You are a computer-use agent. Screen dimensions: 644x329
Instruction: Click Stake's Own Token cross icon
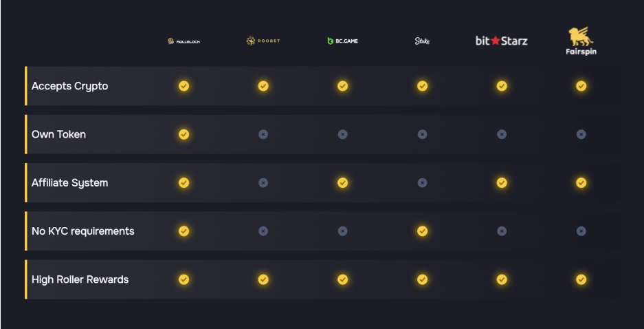(x=422, y=134)
